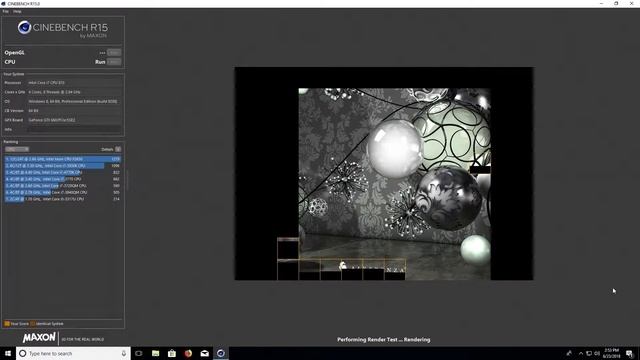Click the taskbar search box
The width and height of the screenshot is (640, 360).
pyautogui.click(x=73, y=353)
